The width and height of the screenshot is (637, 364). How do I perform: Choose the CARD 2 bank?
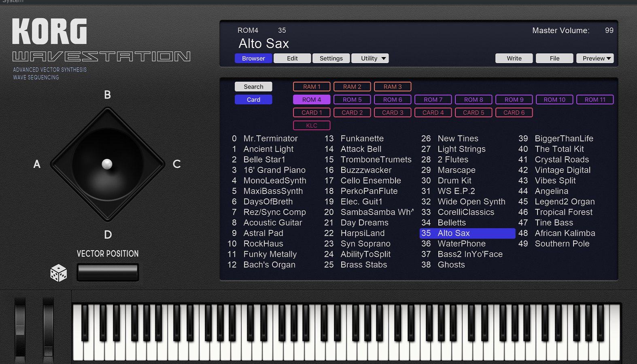point(352,112)
